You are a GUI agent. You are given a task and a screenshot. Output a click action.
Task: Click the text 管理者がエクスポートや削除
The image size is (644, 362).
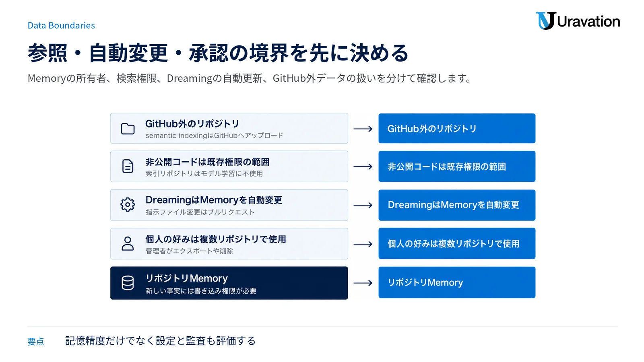click(x=189, y=251)
